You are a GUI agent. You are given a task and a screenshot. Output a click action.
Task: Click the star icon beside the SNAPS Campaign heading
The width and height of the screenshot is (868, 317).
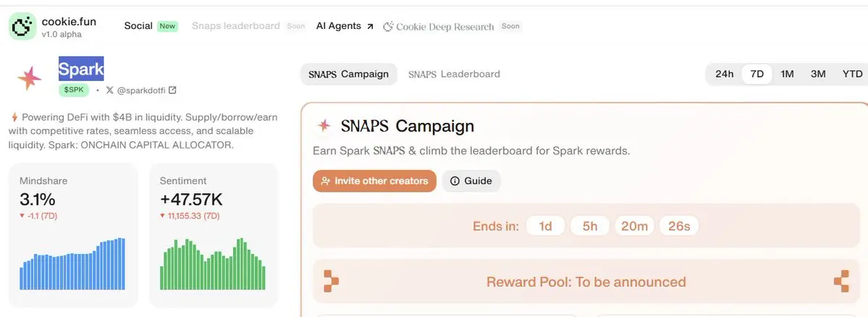tap(324, 126)
